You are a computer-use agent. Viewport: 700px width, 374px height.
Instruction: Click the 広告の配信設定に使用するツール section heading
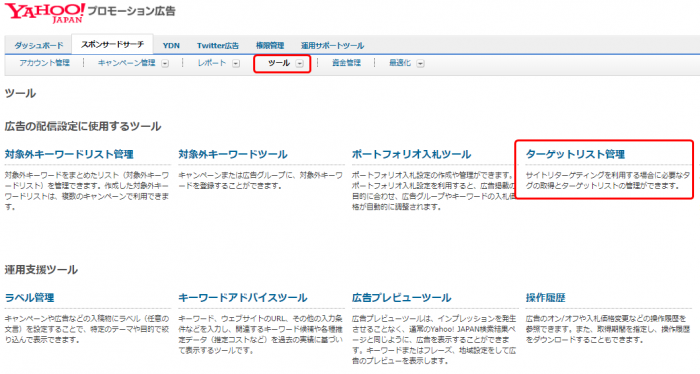[x=83, y=126]
